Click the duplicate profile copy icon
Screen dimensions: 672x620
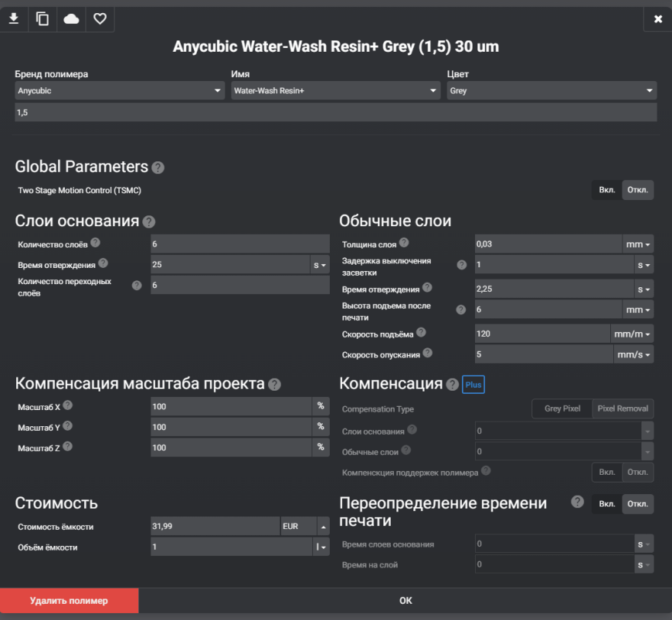pos(42,19)
